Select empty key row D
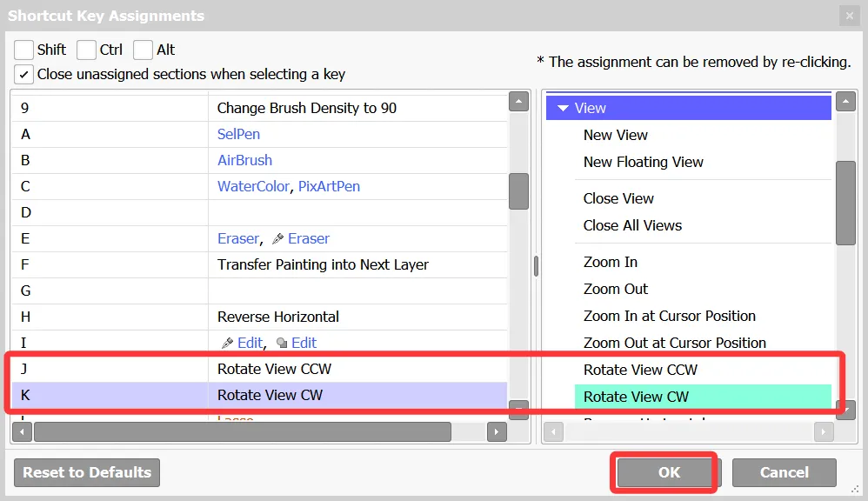The image size is (868, 501). (x=259, y=212)
